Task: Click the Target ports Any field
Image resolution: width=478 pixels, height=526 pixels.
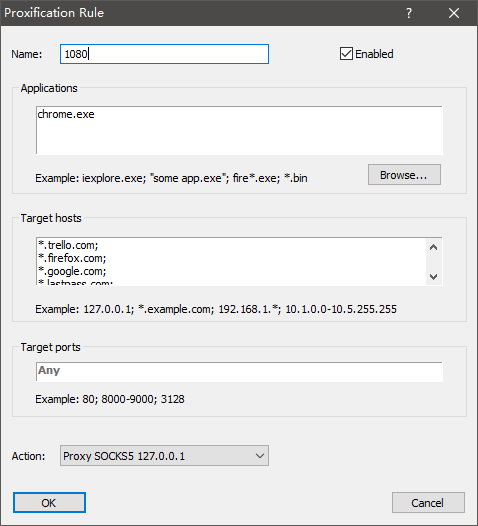Action: (240, 372)
